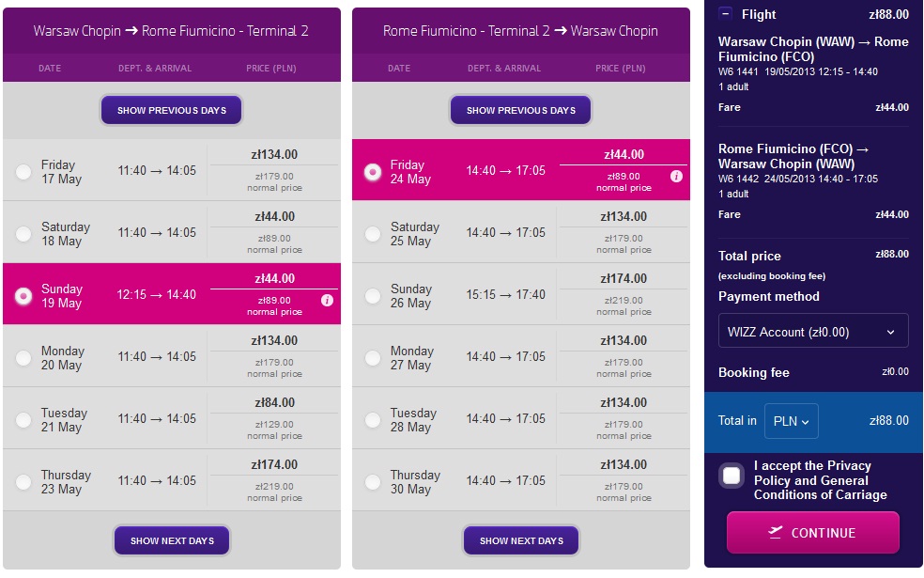This screenshot has width=924, height=578.
Task: Select Monday 27 May return flight
Action: (x=373, y=358)
